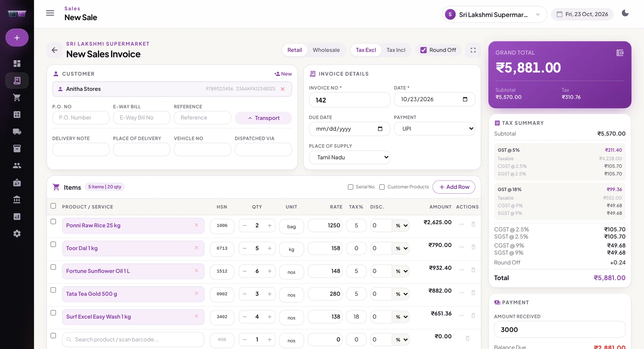Decrease quantity of Surf Excel Easy Wash
The image size is (644, 349).
[x=244, y=317]
